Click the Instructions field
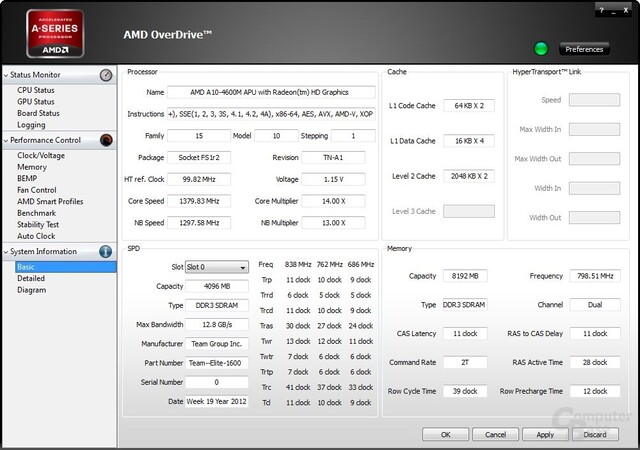The height and width of the screenshot is (450, 640). (x=271, y=114)
